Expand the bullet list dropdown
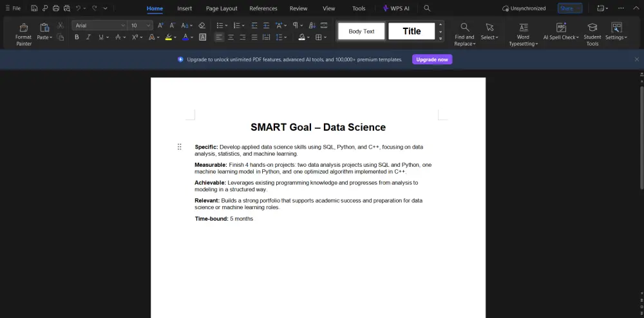 226,26
